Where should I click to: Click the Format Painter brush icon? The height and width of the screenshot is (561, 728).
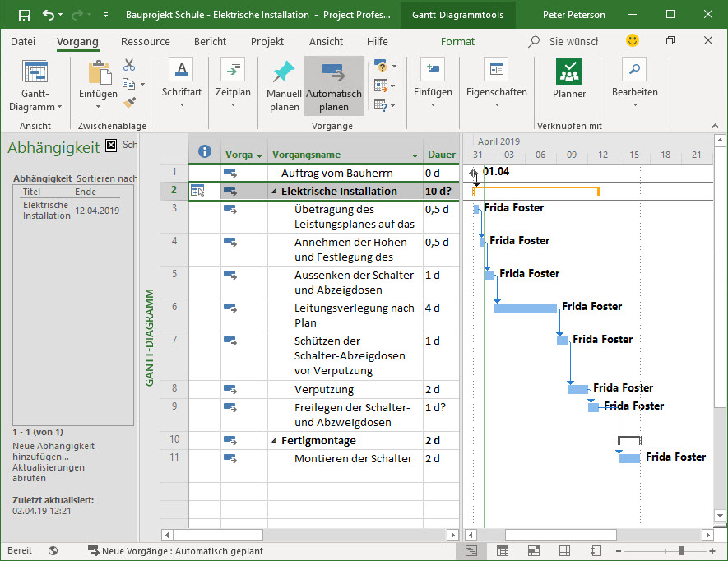click(x=129, y=102)
